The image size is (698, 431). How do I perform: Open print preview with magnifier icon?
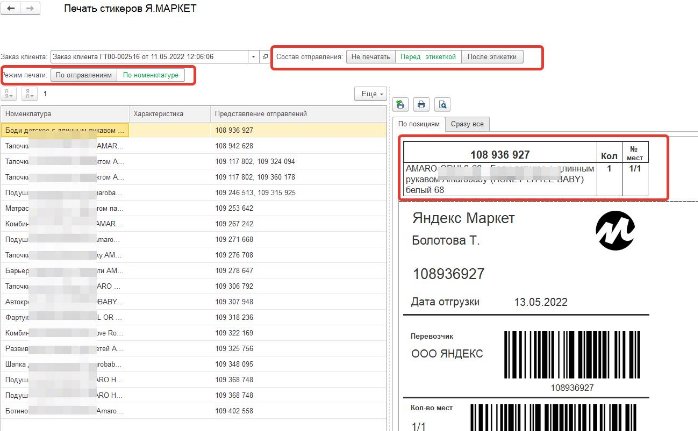click(x=442, y=104)
